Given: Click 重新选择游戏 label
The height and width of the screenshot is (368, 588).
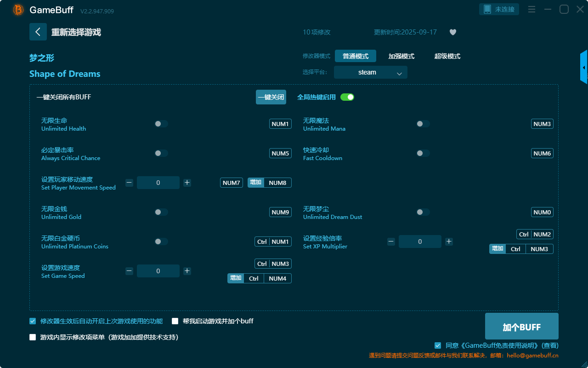Looking at the screenshot, I should coord(76,32).
